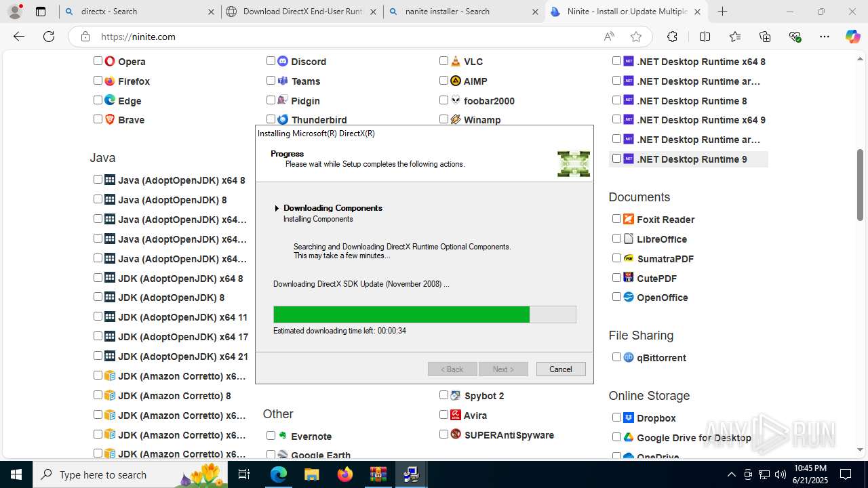868x488 pixels.
Task: Open browser essentials heart icon
Action: [x=795, y=37]
